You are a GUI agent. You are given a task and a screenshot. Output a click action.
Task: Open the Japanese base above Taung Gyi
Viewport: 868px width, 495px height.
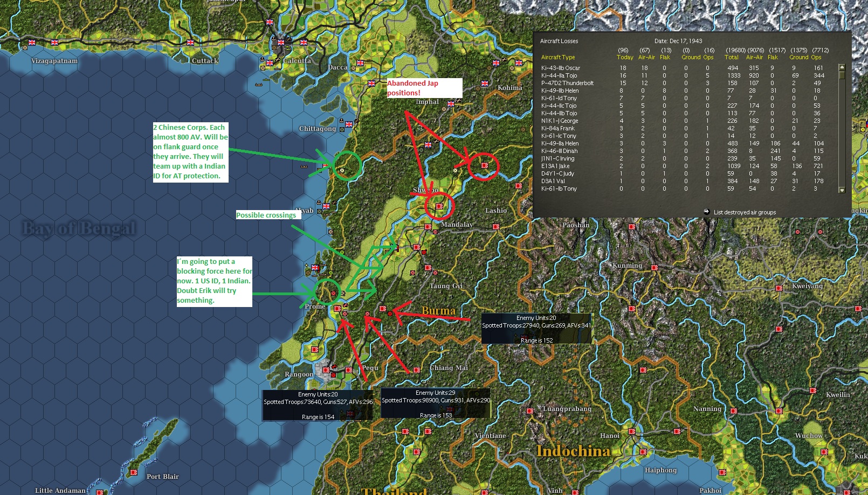[x=428, y=268]
